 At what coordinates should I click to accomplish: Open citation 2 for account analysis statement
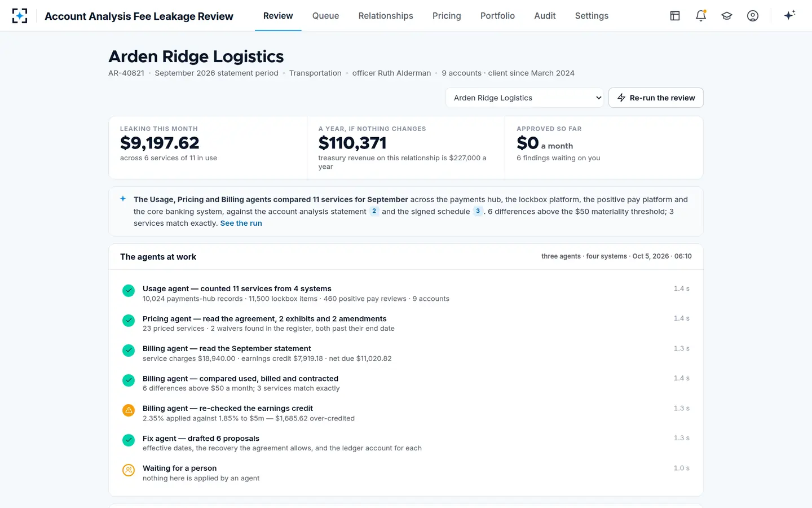pos(374,211)
